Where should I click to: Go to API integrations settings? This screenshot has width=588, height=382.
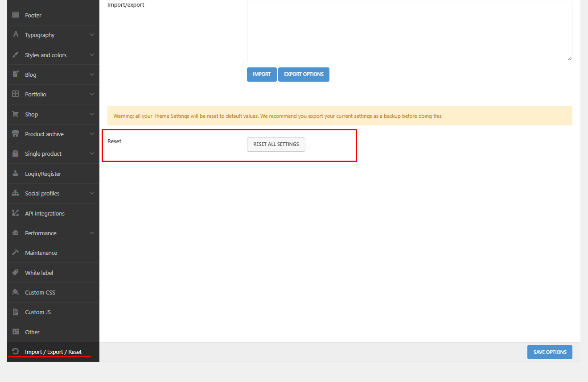click(53, 213)
